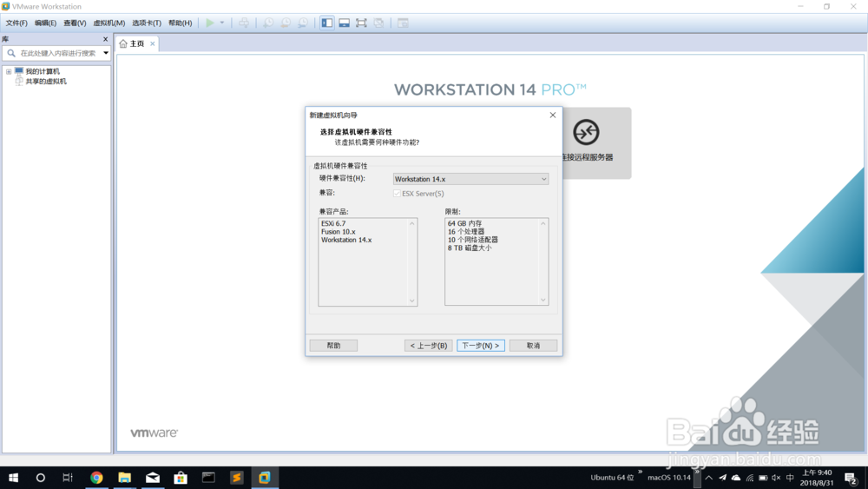The width and height of the screenshot is (868, 489).
Task: Click the green power on play icon
Action: coord(210,23)
